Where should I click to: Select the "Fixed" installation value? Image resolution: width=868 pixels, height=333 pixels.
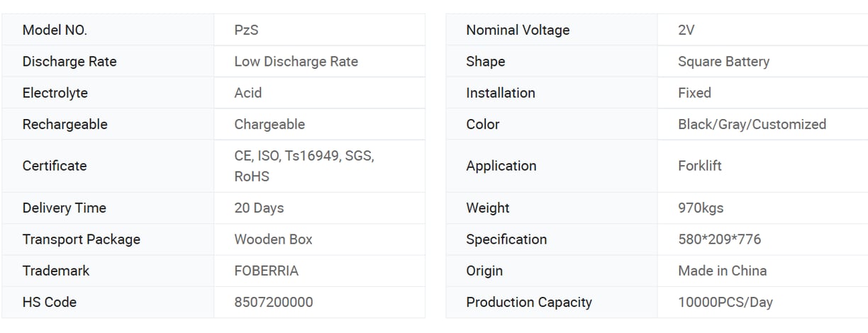[x=694, y=93]
